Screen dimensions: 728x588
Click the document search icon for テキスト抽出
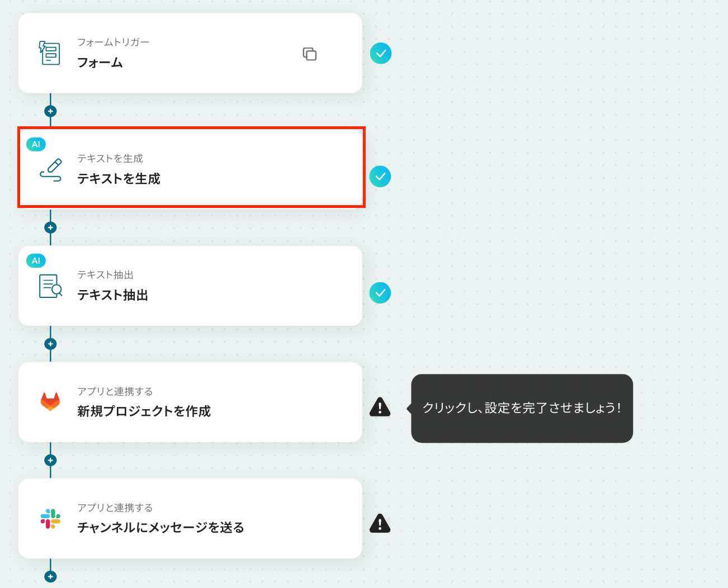tap(50, 286)
